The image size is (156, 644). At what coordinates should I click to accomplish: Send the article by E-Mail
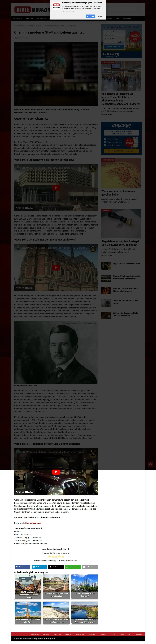click(x=89, y=567)
